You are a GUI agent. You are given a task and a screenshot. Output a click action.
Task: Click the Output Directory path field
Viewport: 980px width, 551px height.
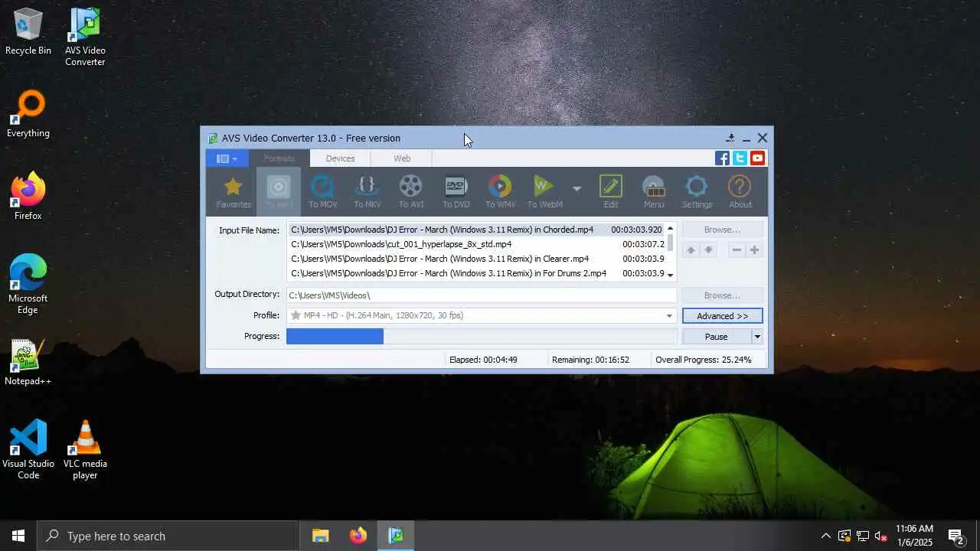click(x=482, y=295)
